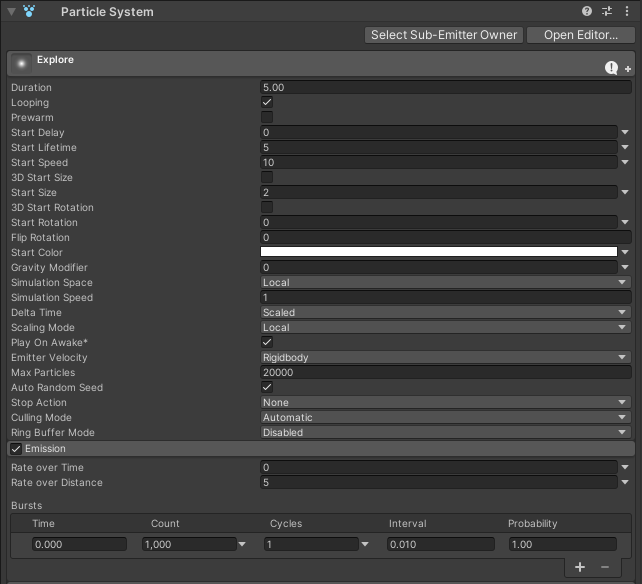Open the component presets slider icon
642x584 pixels.
tap(607, 11)
